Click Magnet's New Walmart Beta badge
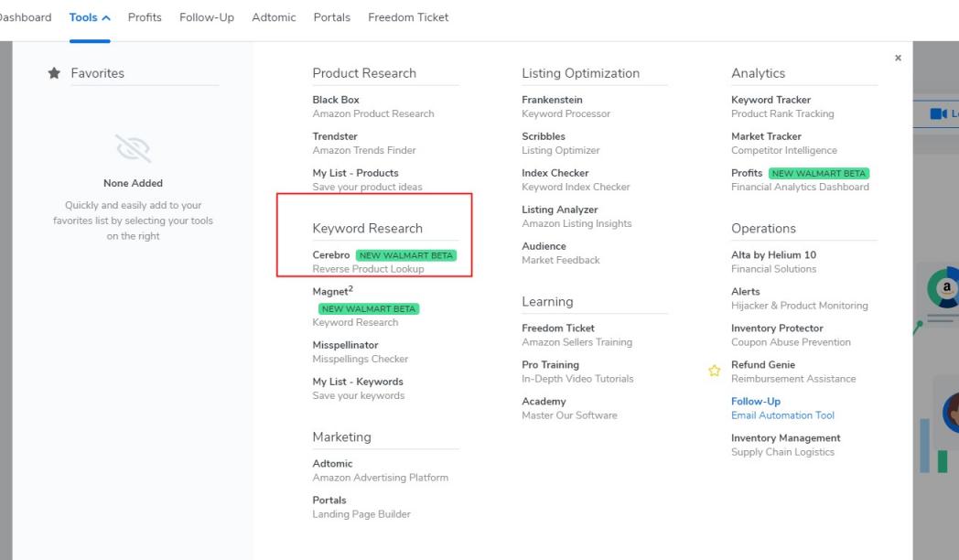This screenshot has width=959, height=560. tap(369, 308)
